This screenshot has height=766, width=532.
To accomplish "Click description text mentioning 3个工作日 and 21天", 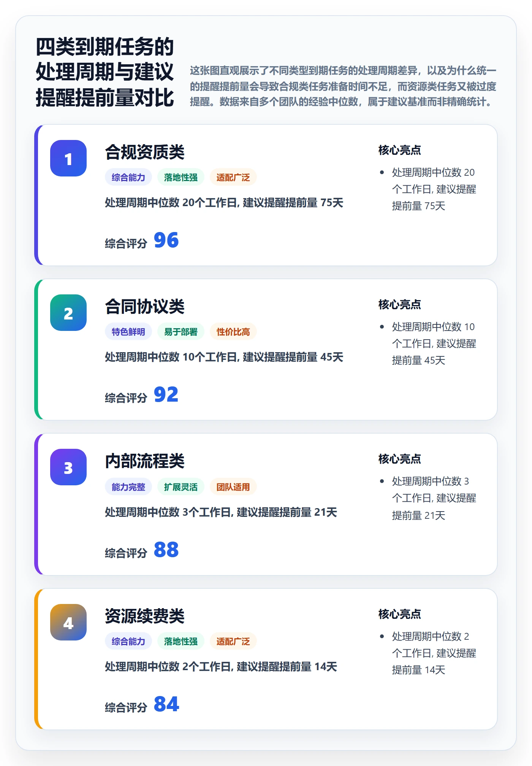I will (x=221, y=512).
